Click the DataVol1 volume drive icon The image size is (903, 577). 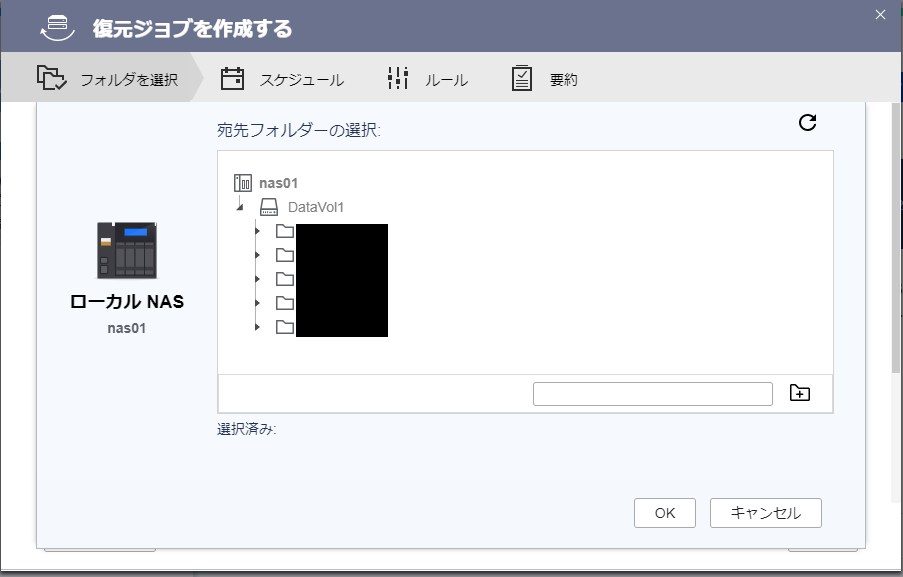(269, 207)
